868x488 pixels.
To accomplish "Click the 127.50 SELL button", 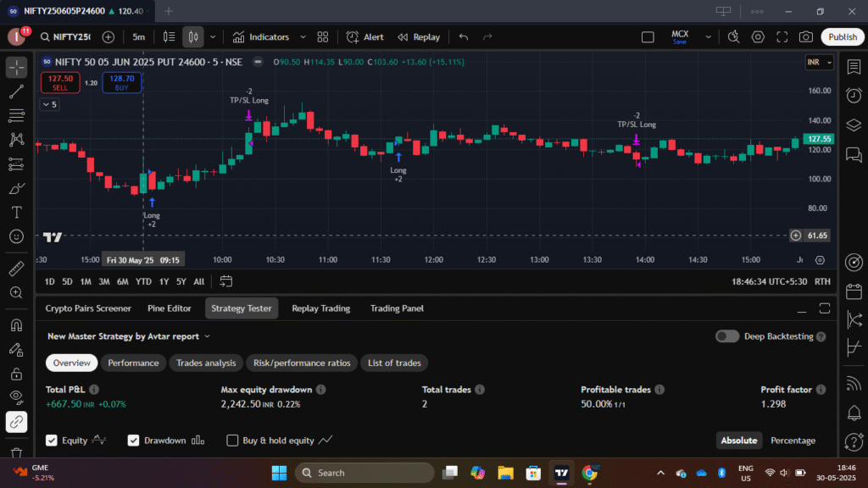I will [60, 82].
